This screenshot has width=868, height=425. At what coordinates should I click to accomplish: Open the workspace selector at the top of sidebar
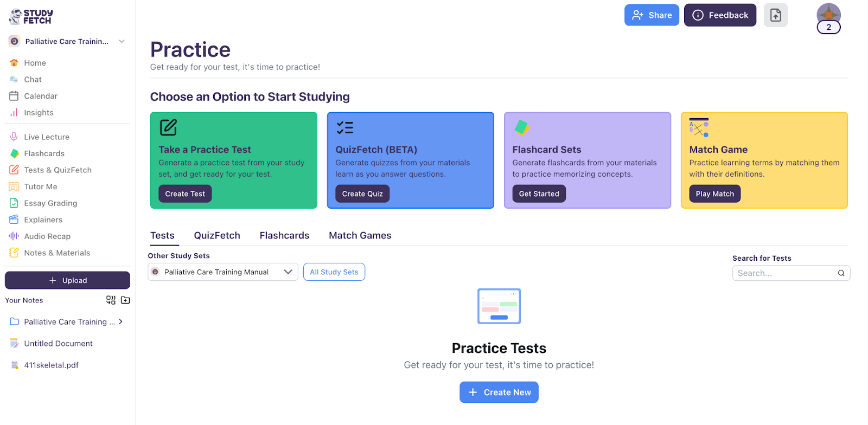pos(67,41)
